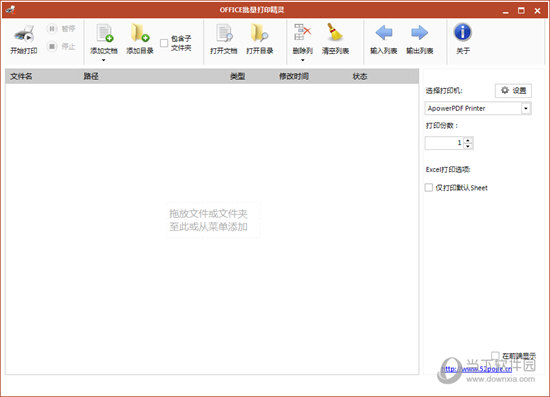
Task: Open printer 设置 settings button
Action: coord(514,90)
